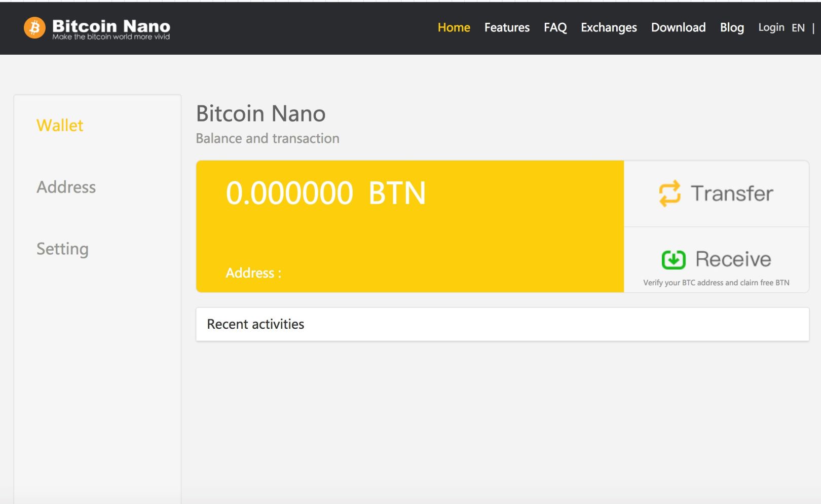Image resolution: width=821 pixels, height=504 pixels.
Task: Navigate to the Exchanges page
Action: (x=609, y=28)
